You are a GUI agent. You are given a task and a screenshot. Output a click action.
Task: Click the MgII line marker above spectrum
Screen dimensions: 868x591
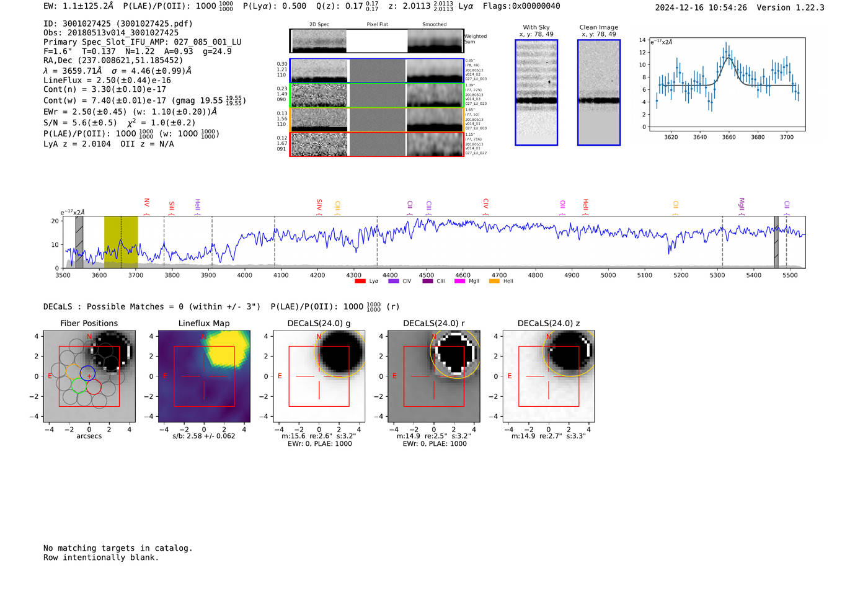[741, 205]
